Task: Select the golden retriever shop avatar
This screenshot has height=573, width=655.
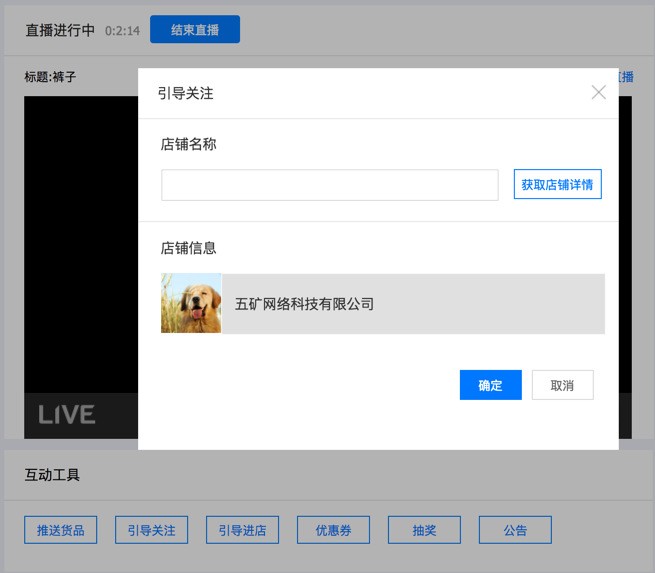Action: pyautogui.click(x=191, y=303)
